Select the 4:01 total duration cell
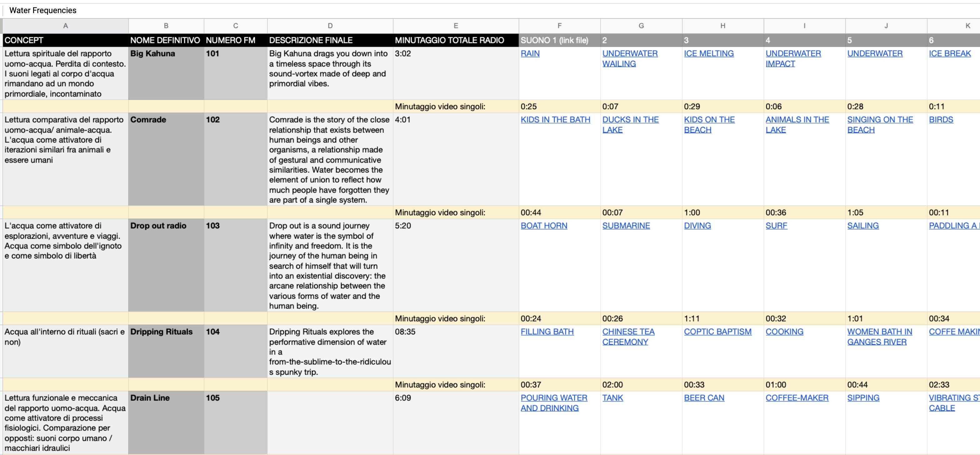The height and width of the screenshot is (455, 980). coord(456,159)
